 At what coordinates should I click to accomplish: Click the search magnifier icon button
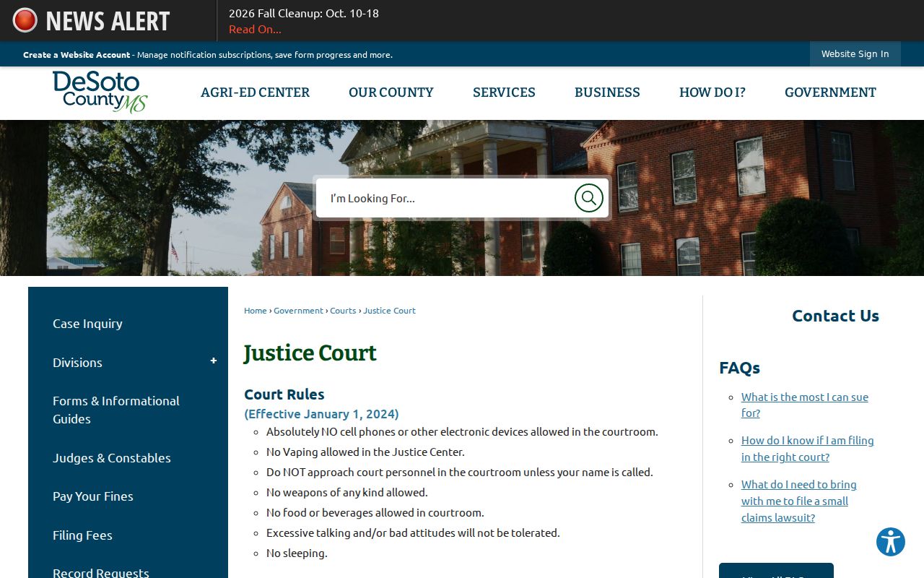pos(588,198)
